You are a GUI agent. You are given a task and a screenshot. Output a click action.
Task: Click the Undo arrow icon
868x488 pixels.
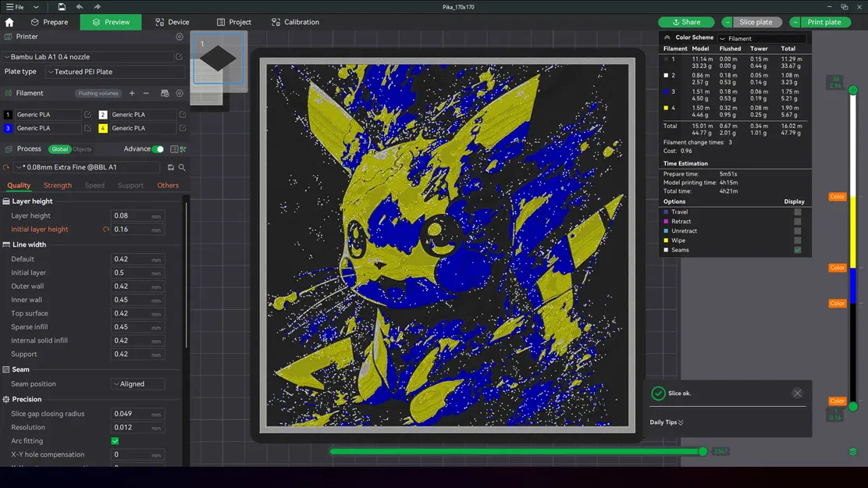[x=79, y=7]
